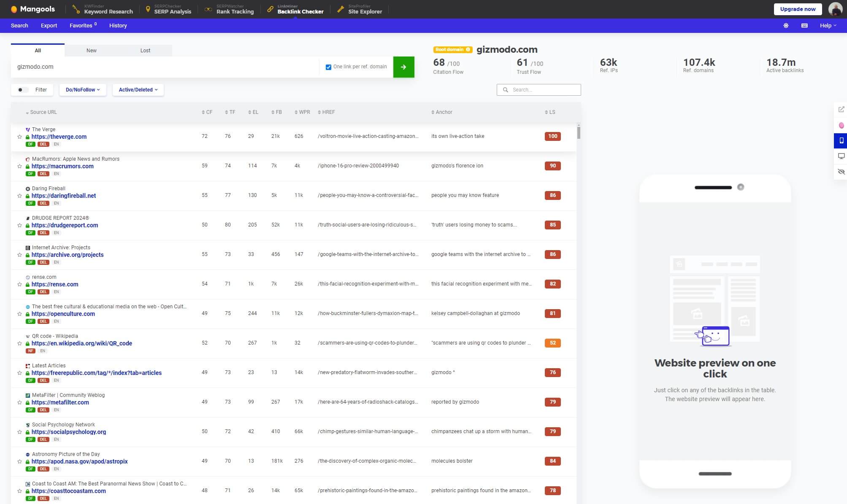Image resolution: width=847 pixels, height=504 pixels.
Task: Open the daringfireball.net source link
Action: pyautogui.click(x=64, y=196)
